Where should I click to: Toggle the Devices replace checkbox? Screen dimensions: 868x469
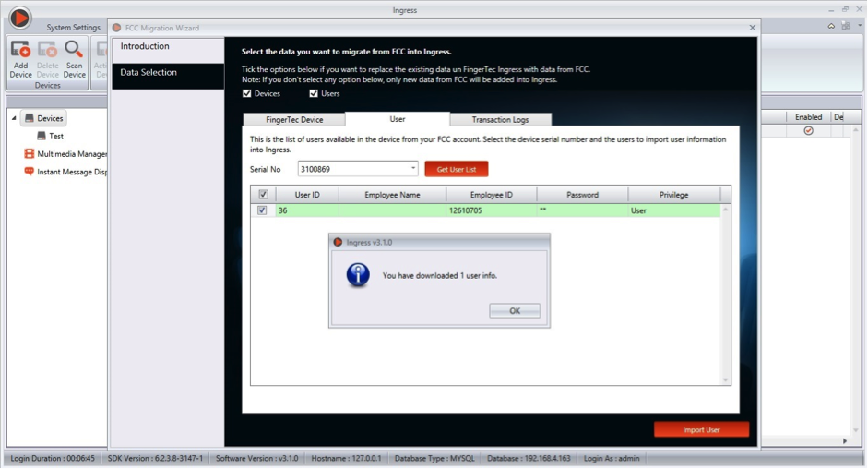[x=247, y=93]
